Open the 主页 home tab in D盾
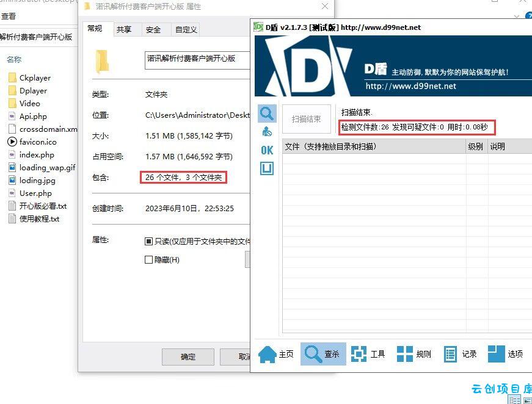The height and width of the screenshot is (404, 532). click(x=276, y=354)
